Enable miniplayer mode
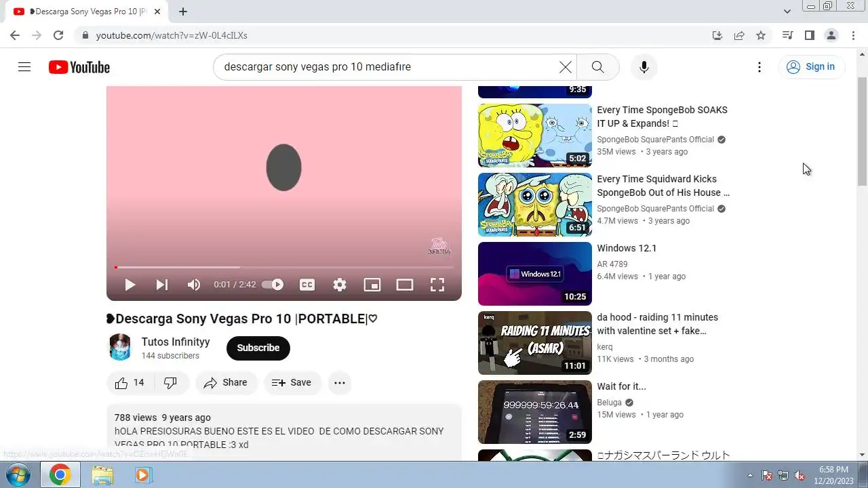This screenshot has height=488, width=868. [x=372, y=285]
